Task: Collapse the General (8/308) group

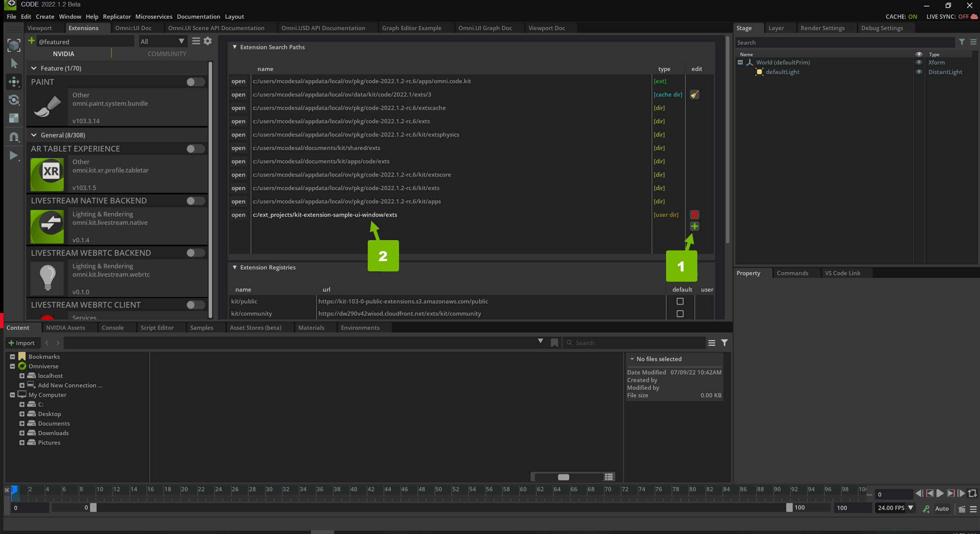Action: tap(34, 135)
